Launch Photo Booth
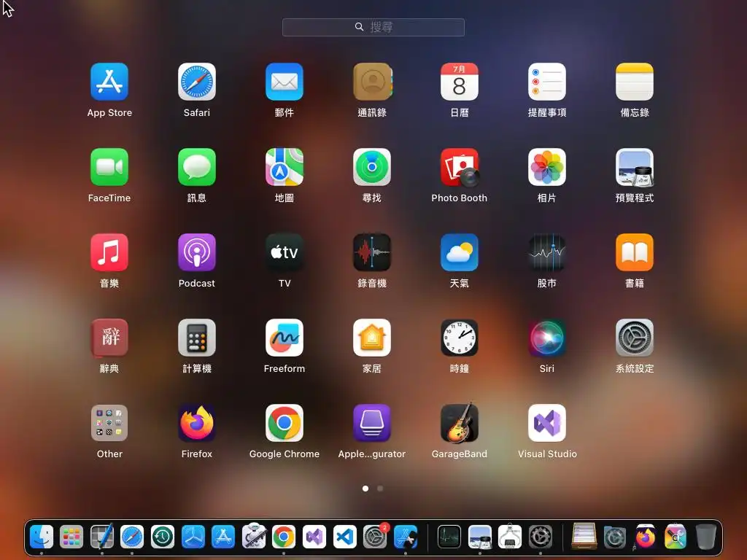The height and width of the screenshot is (560, 747). [x=460, y=167]
